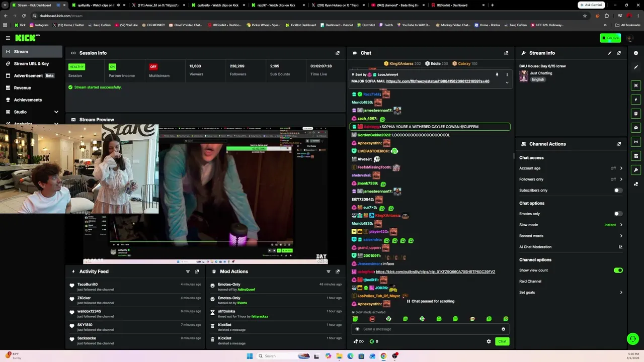Unpin the pinned chat message
The height and width of the screenshot is (362, 644).
click(497, 75)
